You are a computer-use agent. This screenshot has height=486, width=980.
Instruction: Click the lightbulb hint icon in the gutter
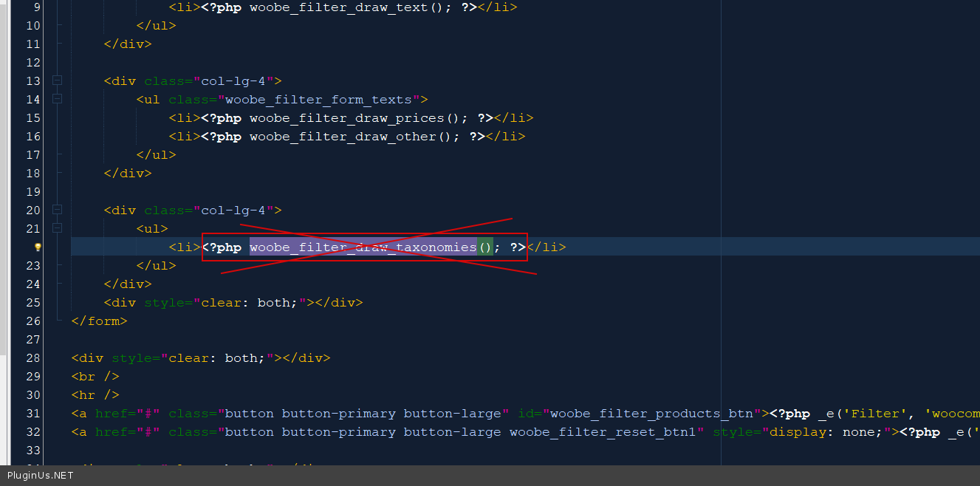(38, 247)
